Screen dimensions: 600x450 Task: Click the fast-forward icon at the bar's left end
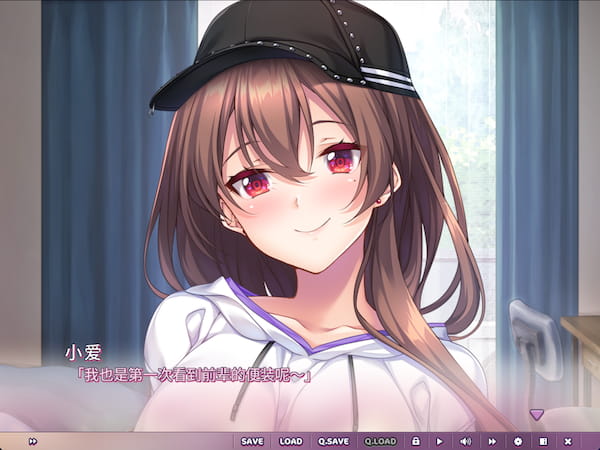pyautogui.click(x=33, y=441)
